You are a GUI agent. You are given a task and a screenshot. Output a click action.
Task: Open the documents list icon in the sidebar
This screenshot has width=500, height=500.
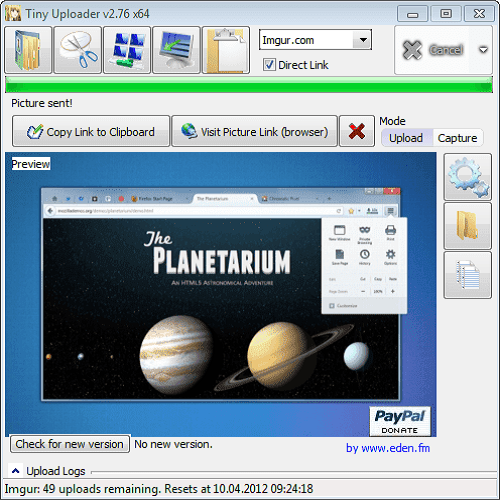(467, 275)
